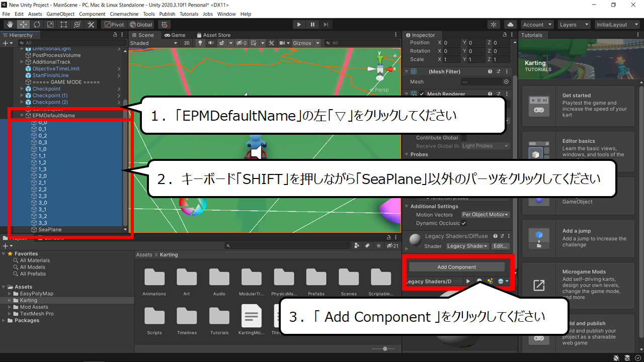Select the Rotate tool
644x362 pixels.
37,24
